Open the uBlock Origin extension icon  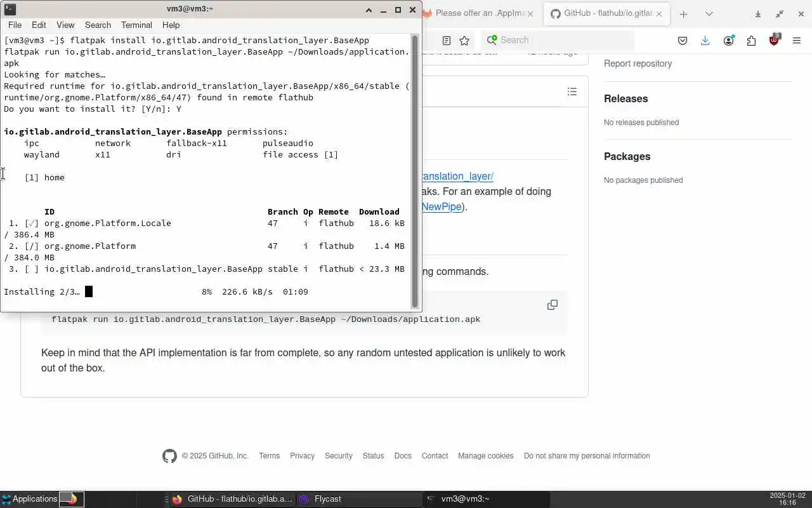coord(774,40)
